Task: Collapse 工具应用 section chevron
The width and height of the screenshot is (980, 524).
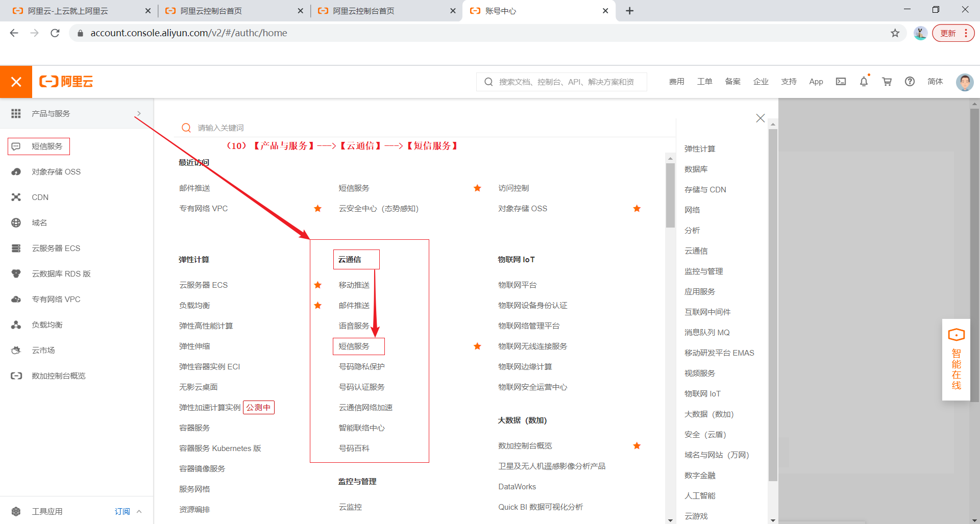Action: click(x=139, y=511)
